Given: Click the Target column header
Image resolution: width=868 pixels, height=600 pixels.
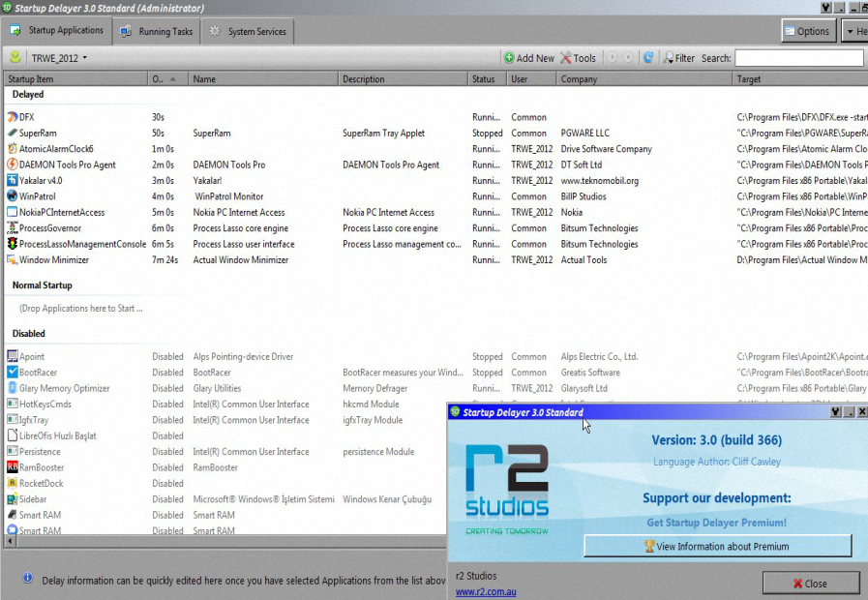Looking at the screenshot, I should 800,79.
